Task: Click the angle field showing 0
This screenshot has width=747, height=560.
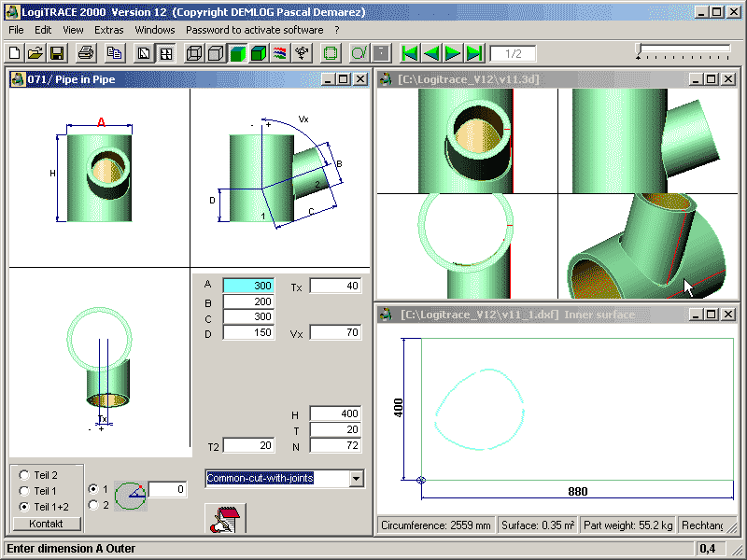Action: pos(168,489)
